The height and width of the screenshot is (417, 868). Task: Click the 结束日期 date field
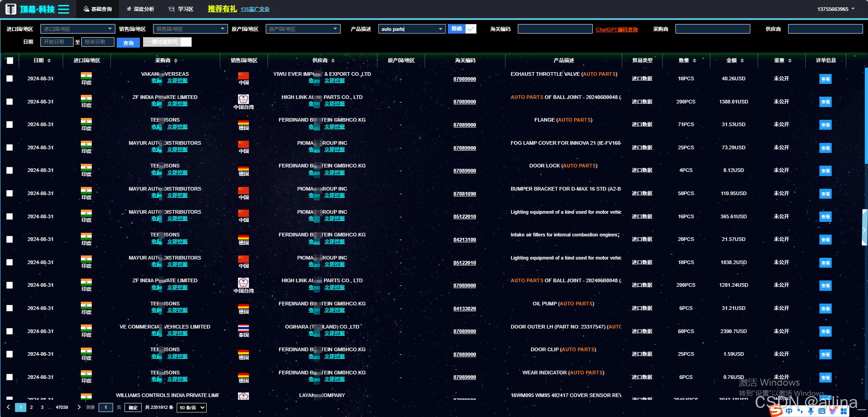click(x=98, y=42)
